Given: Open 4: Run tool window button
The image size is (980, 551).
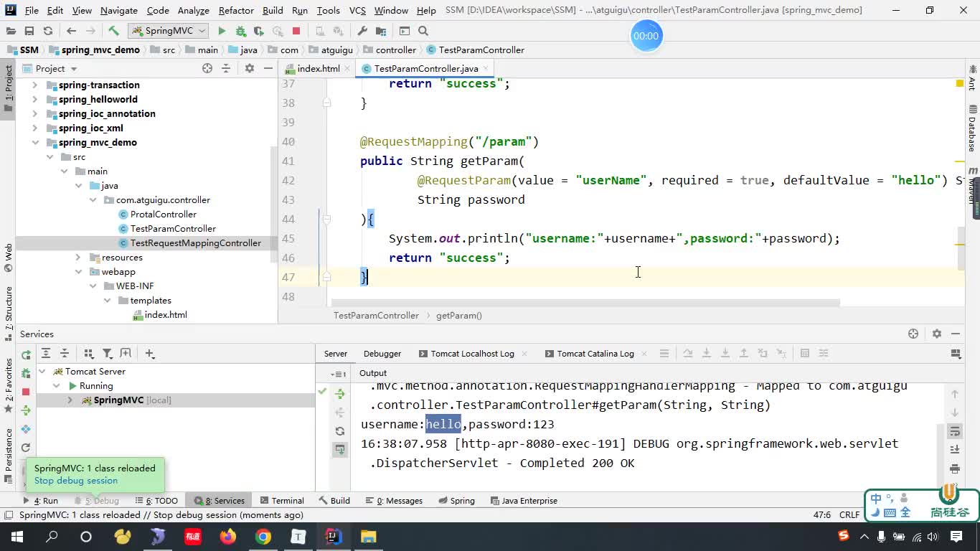Looking at the screenshot, I should point(40,500).
